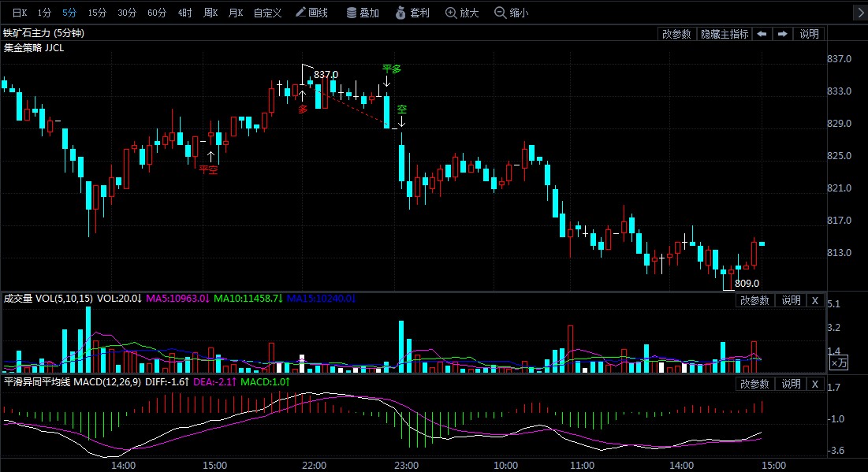Click the 11:00 time axis label

point(582,466)
